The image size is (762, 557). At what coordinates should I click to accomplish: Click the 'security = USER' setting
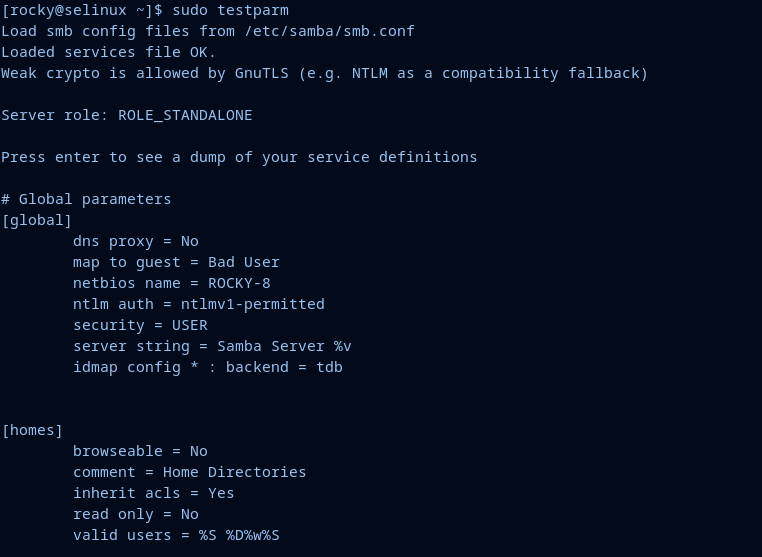(x=140, y=325)
